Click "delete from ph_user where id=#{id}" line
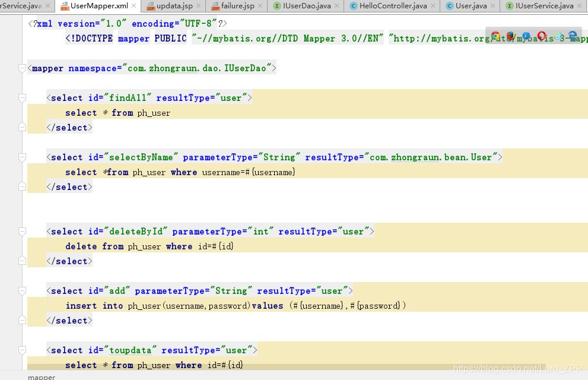The height and width of the screenshot is (380, 588). 150,246
